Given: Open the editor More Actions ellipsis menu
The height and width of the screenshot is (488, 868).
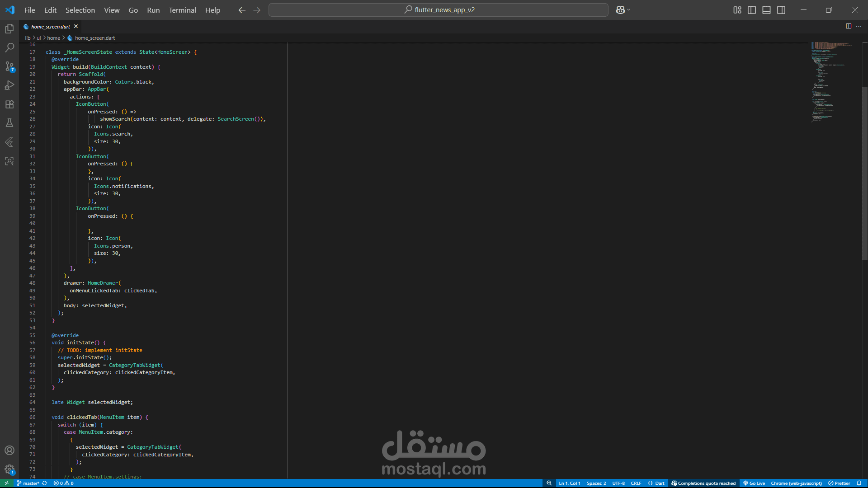Looking at the screenshot, I should coord(859,26).
